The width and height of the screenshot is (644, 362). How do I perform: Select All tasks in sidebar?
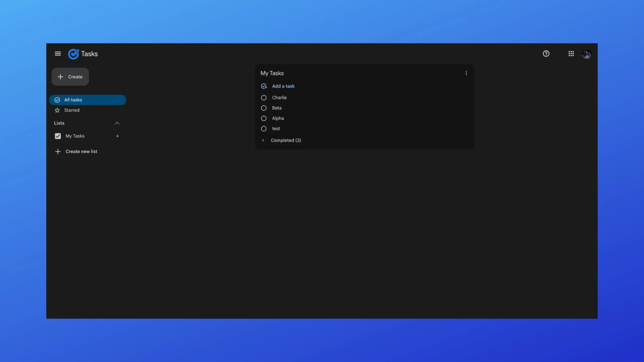click(88, 100)
